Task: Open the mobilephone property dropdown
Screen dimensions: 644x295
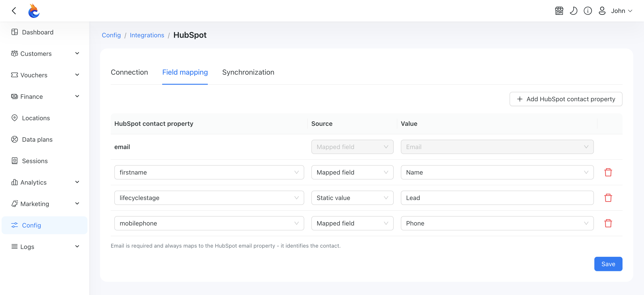Action: tap(209, 223)
